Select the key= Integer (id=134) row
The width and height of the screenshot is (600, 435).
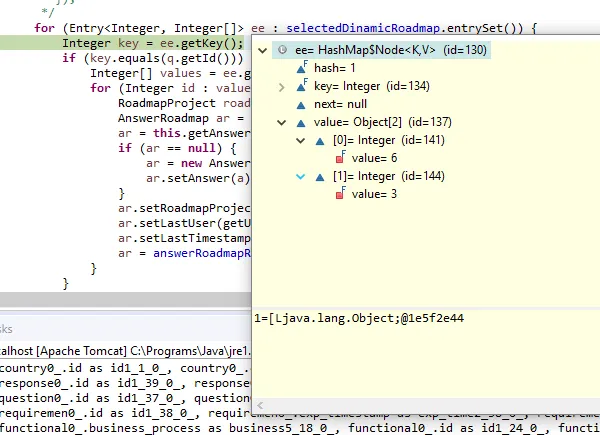pos(372,86)
